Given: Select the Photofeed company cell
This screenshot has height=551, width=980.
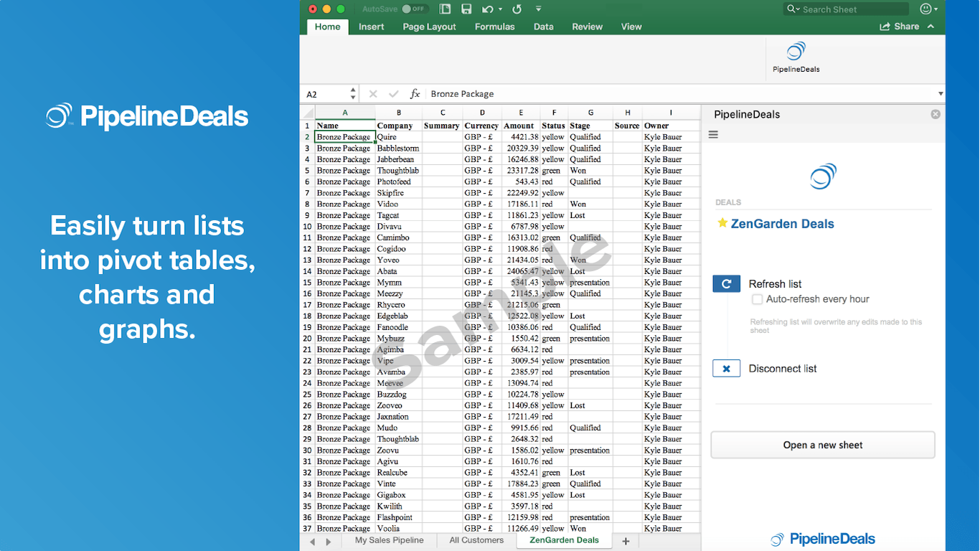Looking at the screenshot, I should pos(399,182).
